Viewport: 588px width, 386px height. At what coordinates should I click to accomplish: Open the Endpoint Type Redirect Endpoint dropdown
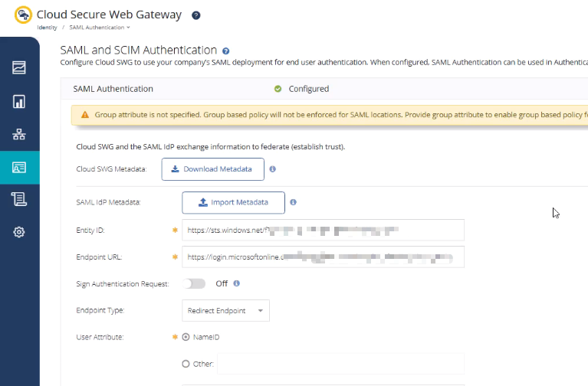[x=225, y=310]
